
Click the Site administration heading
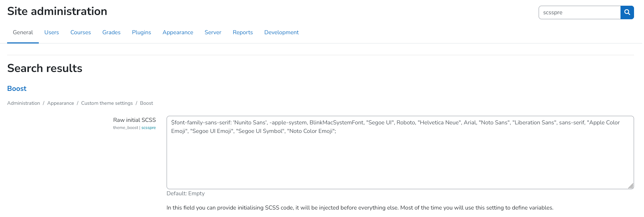57,11
